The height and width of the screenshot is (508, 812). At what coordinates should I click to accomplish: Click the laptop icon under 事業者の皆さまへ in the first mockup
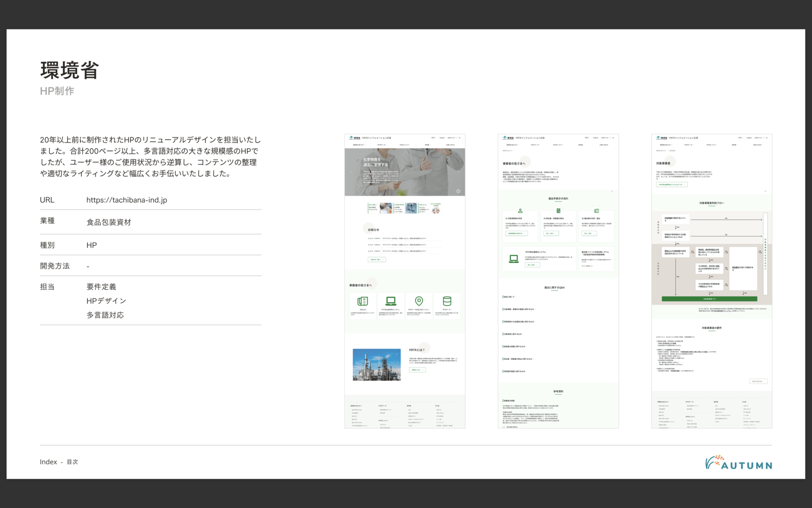coord(391,301)
